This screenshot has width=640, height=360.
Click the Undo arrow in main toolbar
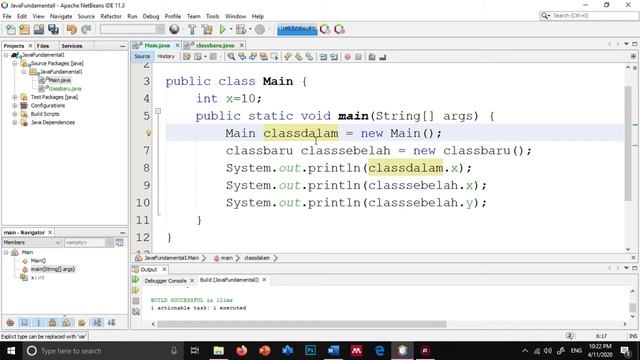coord(72,29)
